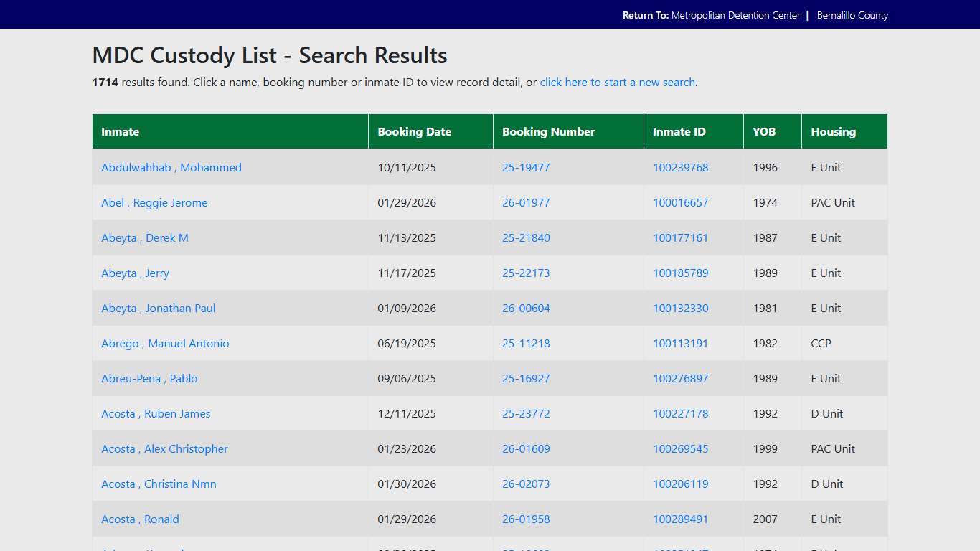Sort by the Booking Date column header
This screenshot has width=980, height=551.
pos(415,131)
